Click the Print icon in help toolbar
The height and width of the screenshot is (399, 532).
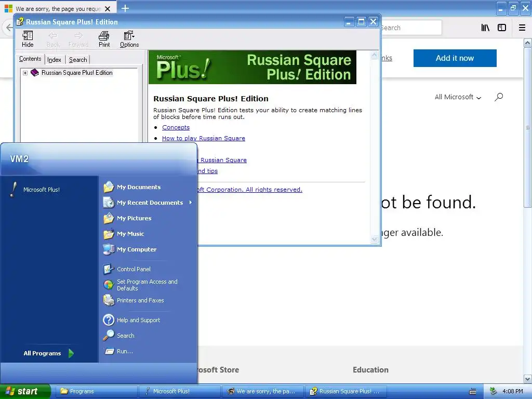tap(104, 39)
